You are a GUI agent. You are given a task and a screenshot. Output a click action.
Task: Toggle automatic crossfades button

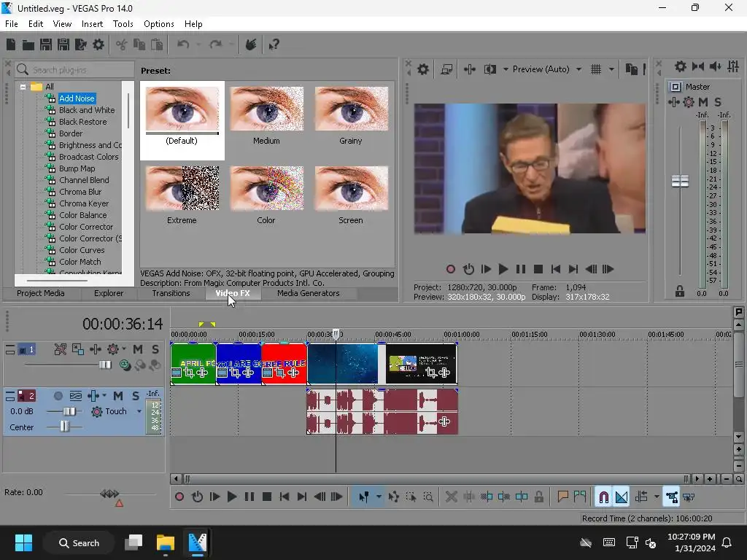[622, 497]
